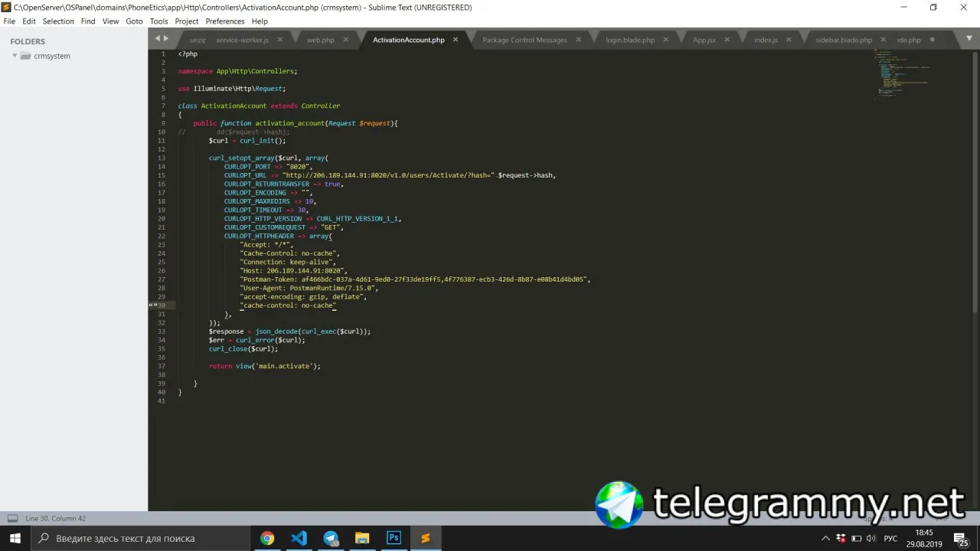
Task: Toggle side bar with status bar panel icon
Action: (x=12, y=518)
